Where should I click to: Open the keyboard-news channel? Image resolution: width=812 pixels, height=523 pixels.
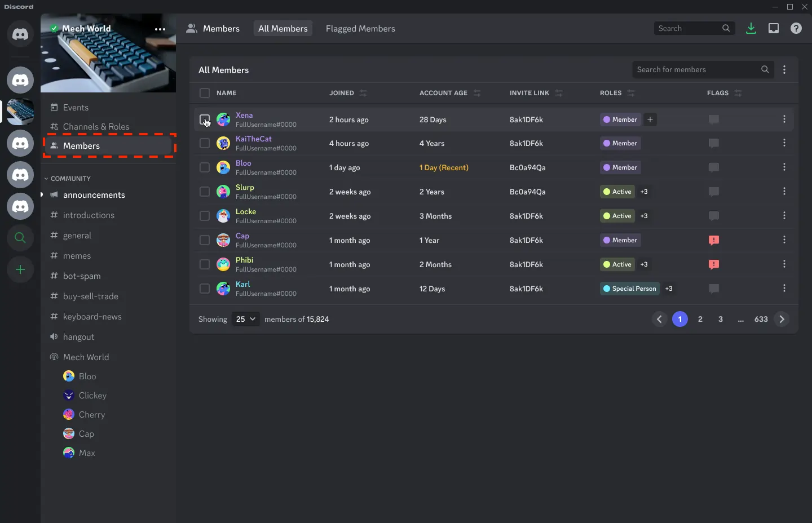(92, 317)
